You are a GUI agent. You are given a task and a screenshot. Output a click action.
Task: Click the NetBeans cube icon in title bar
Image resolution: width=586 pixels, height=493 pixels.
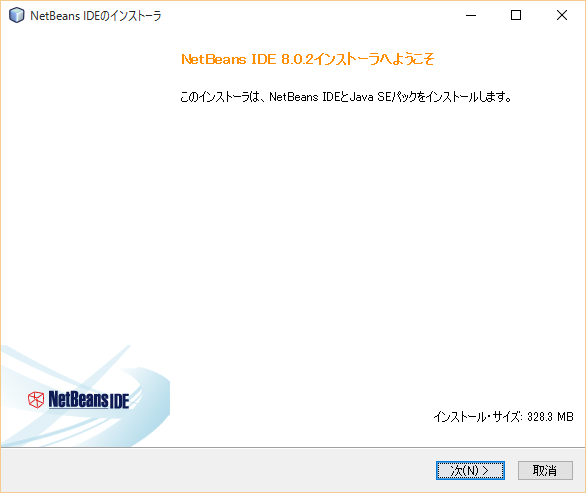point(16,15)
